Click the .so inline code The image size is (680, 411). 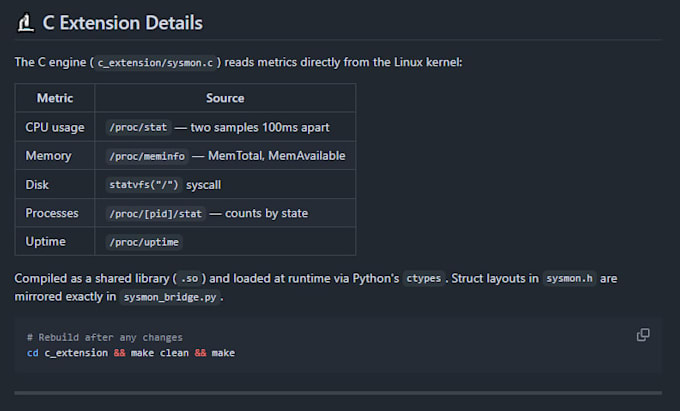pyautogui.click(x=190, y=278)
